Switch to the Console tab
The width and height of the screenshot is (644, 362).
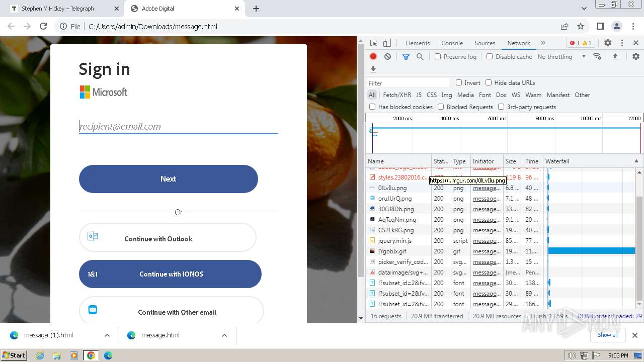452,43
